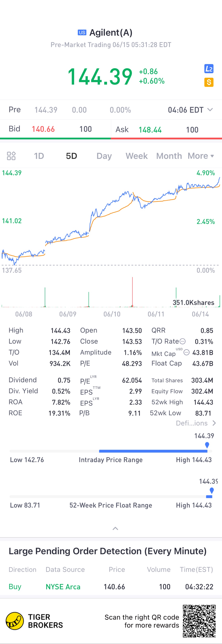This screenshot has height=644, width=222.
Task: Select the Month chart tab
Action: click(169, 156)
